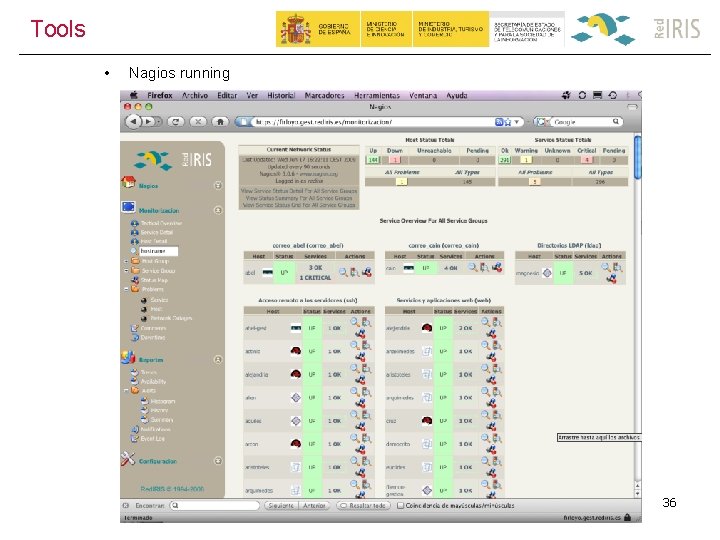Toggle Coincidencia de mayúsculas/minúsculas checkbox
Viewport: 720px width, 540px height.
tap(400, 505)
